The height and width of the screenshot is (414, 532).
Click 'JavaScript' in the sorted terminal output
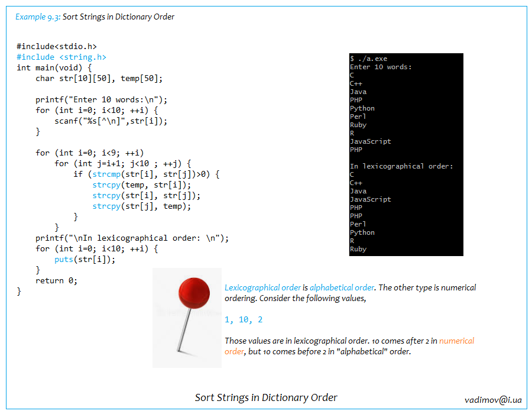click(371, 199)
